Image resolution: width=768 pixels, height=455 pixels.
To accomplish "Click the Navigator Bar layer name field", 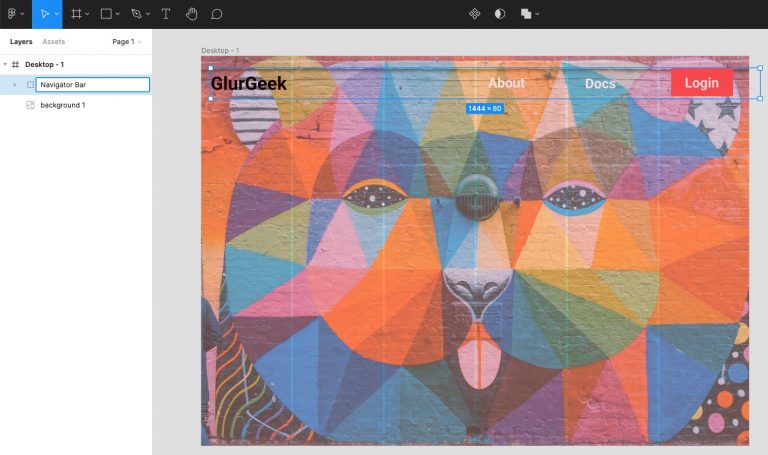I will (x=92, y=85).
